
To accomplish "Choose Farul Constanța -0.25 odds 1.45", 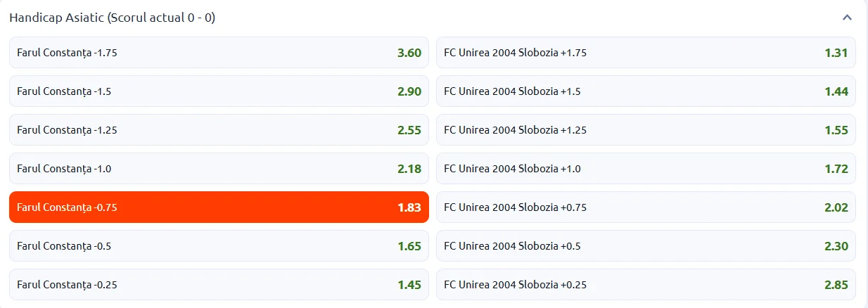I will (x=219, y=285).
